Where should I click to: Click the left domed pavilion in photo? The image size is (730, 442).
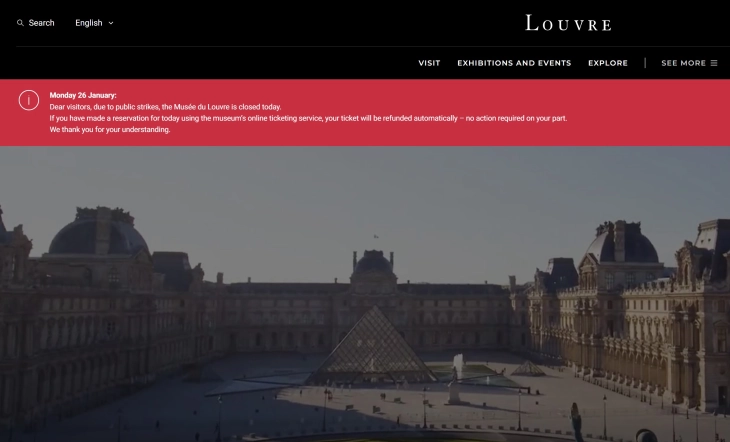click(98, 233)
